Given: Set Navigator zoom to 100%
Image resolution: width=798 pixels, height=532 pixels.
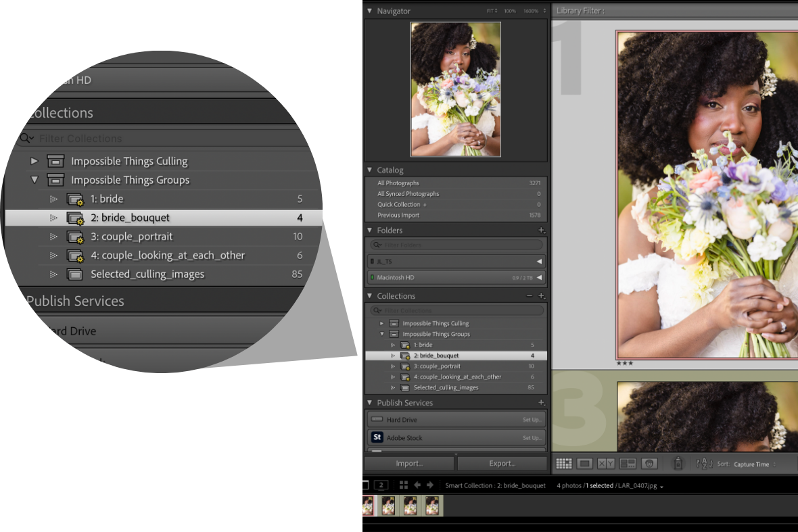Looking at the screenshot, I should pyautogui.click(x=509, y=11).
